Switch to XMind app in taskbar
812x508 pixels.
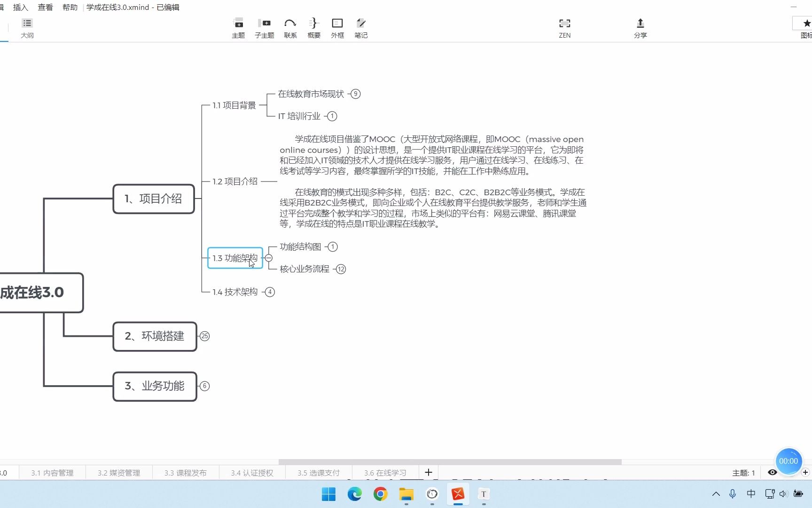(x=458, y=494)
